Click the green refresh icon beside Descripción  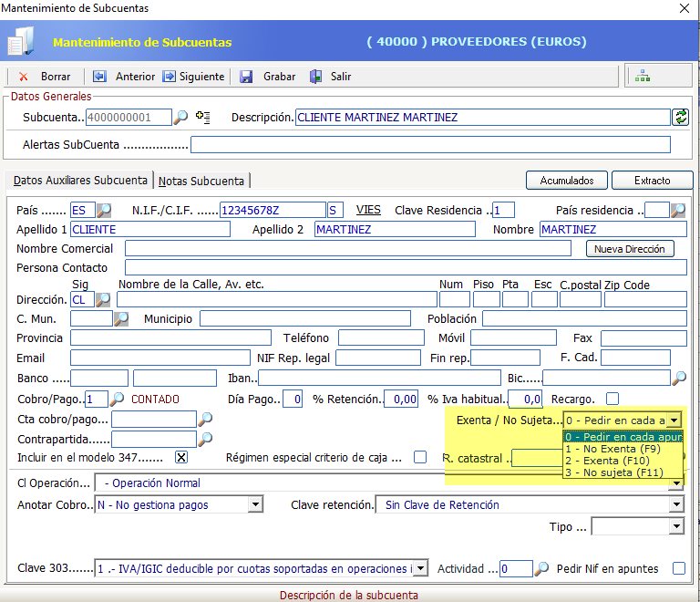(x=680, y=117)
